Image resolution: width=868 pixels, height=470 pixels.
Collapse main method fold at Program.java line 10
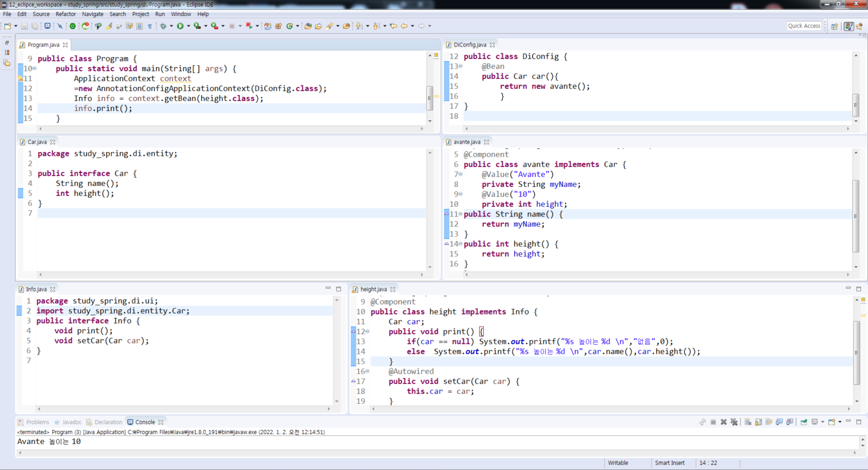coord(34,69)
